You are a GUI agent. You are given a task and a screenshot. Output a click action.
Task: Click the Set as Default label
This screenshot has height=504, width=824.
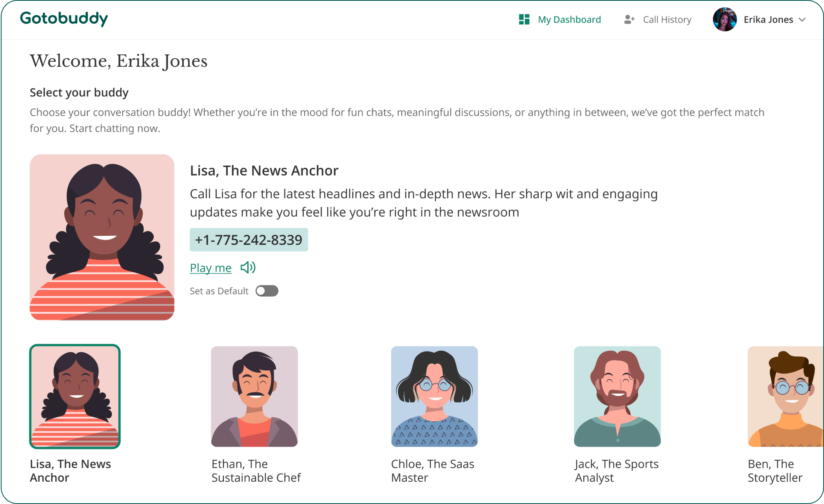pos(219,291)
